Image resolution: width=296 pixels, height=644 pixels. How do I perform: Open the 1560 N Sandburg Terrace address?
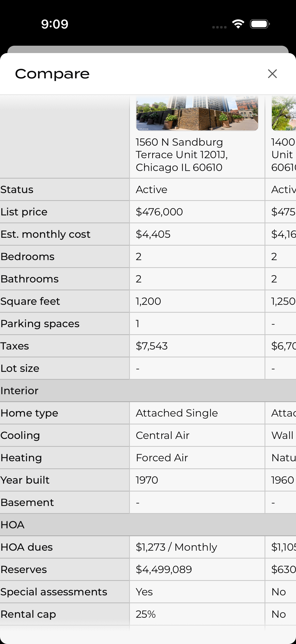pos(182,155)
